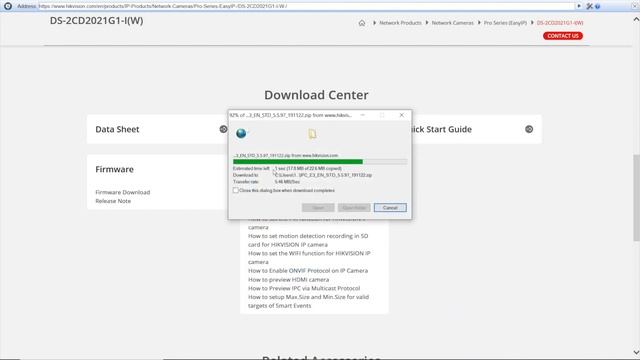Open 'How to set the WIFI function' guide

tap(309, 257)
